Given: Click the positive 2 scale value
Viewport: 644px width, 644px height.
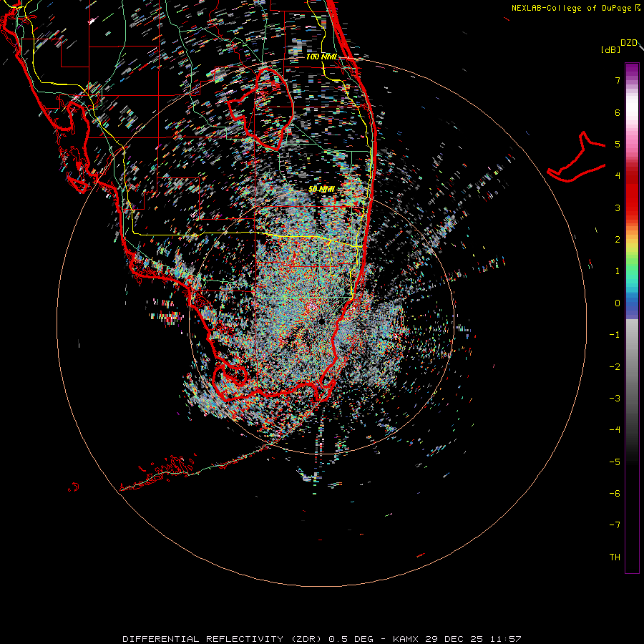Looking at the screenshot, I should coord(618,240).
